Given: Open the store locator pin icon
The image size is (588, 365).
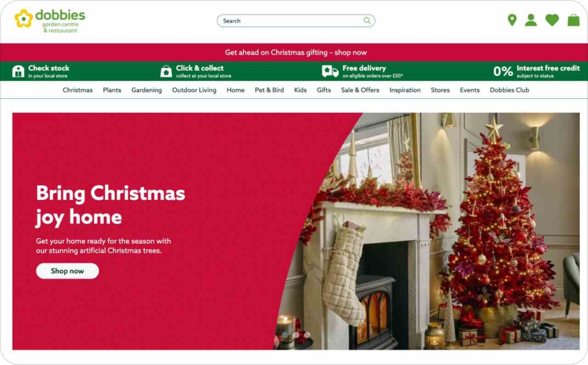Looking at the screenshot, I should click(x=512, y=20).
